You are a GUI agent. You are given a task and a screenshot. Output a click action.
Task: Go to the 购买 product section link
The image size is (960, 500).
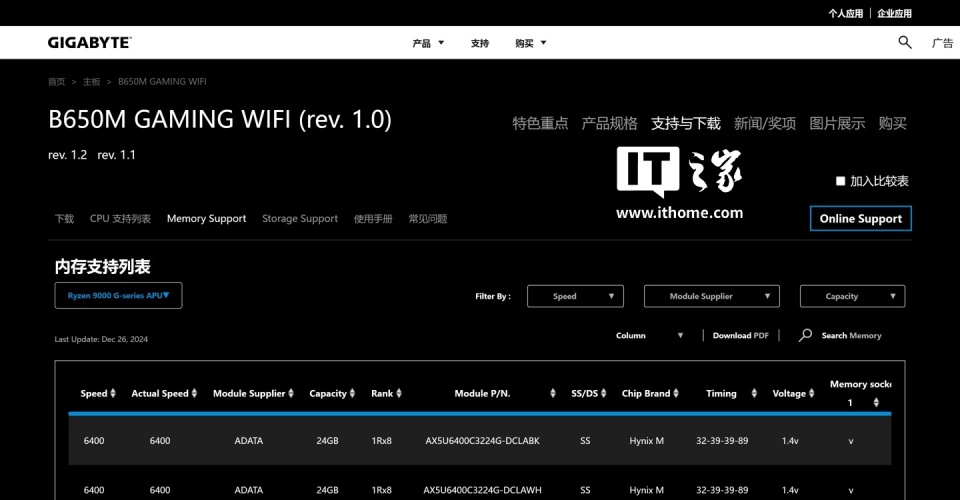[892, 124]
